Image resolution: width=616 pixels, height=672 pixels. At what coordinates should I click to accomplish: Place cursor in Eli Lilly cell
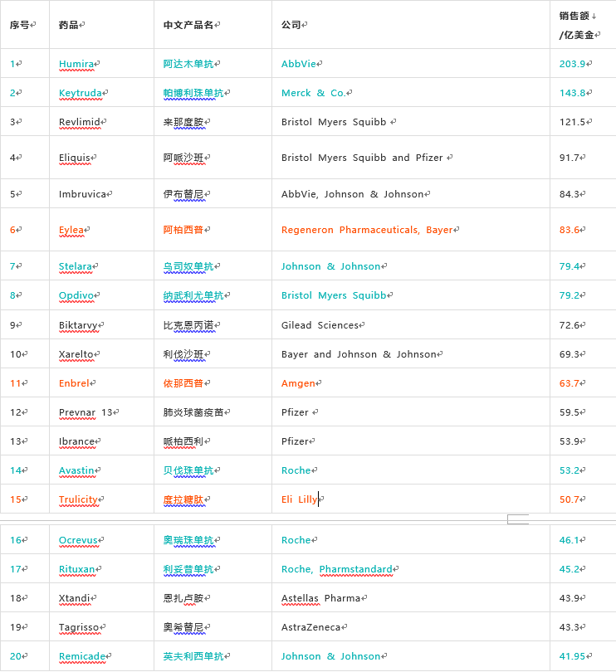[299, 499]
